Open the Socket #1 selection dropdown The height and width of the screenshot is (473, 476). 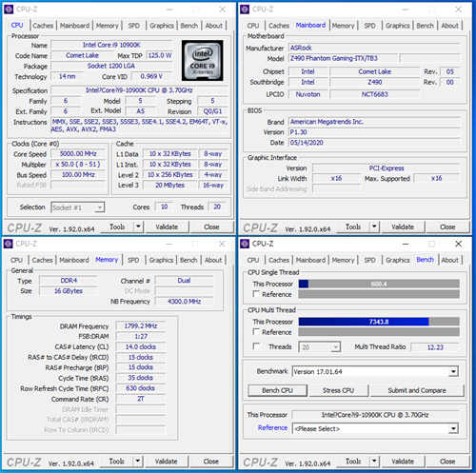[x=78, y=207]
